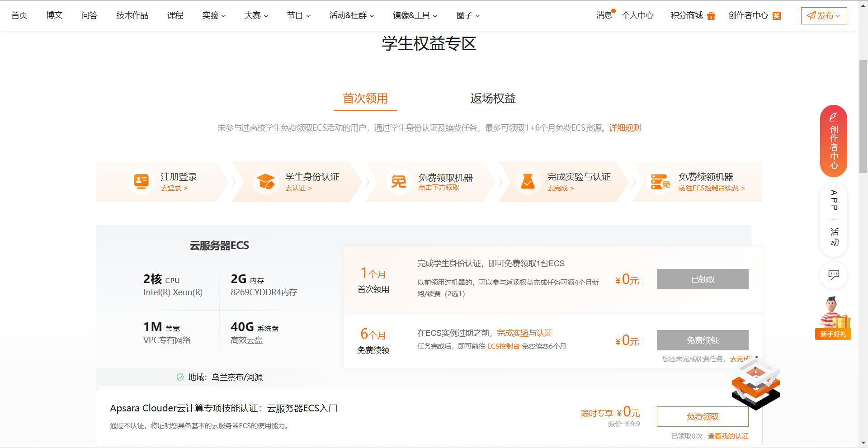
Task: Open 技术作品 in navigation
Action: [132, 15]
